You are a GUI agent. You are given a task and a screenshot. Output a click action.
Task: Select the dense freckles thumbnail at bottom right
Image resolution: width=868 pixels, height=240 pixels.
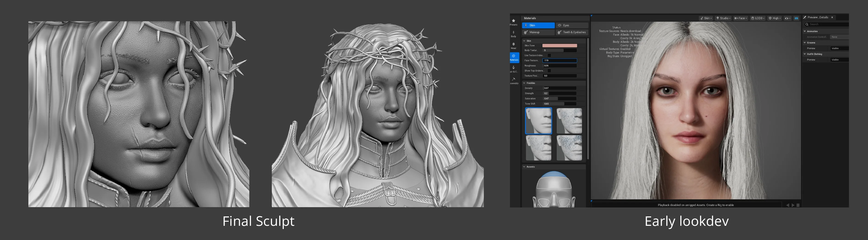coord(569,148)
